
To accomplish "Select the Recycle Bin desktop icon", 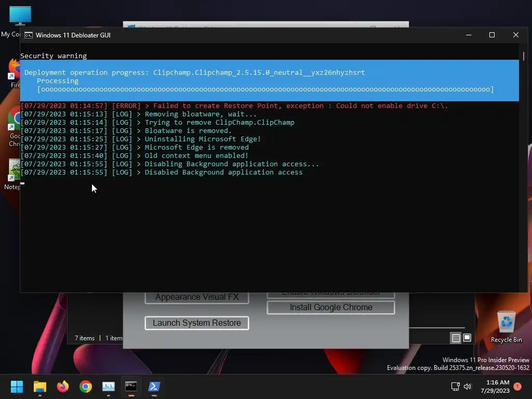I will click(506, 327).
